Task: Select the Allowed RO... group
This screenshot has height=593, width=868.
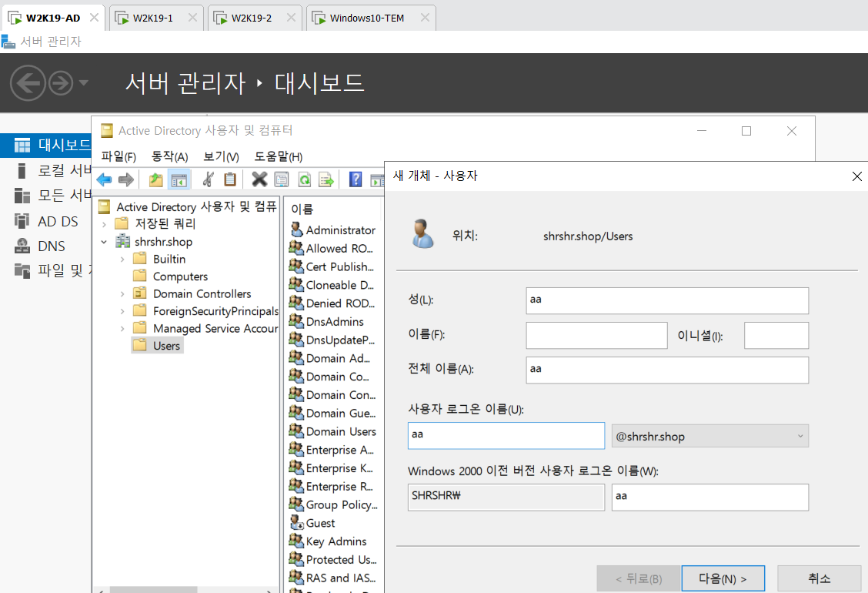Action: [332, 248]
